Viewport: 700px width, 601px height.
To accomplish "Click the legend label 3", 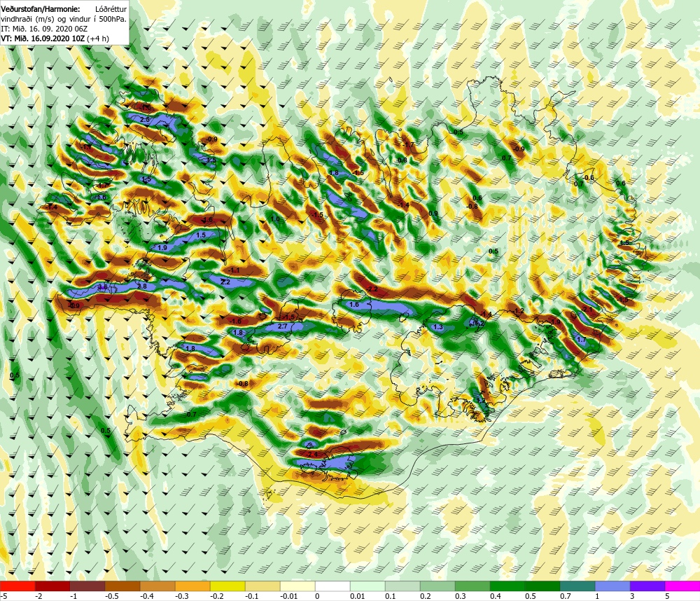I will (633, 596).
